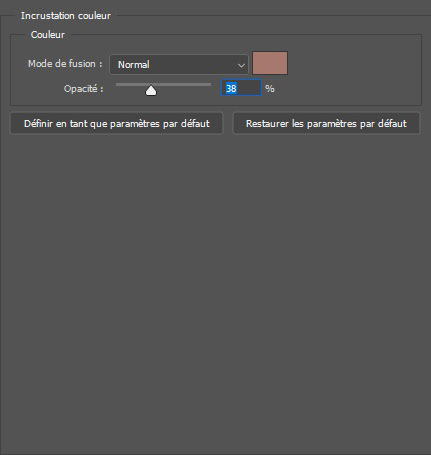Click the chevron arrow beside Normal
431x455 pixels.
pos(241,65)
